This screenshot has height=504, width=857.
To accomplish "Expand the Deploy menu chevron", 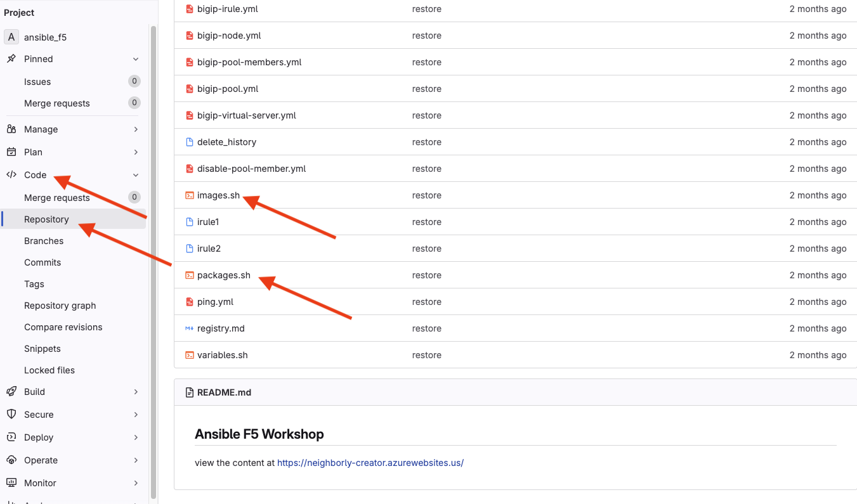I will coord(136,437).
